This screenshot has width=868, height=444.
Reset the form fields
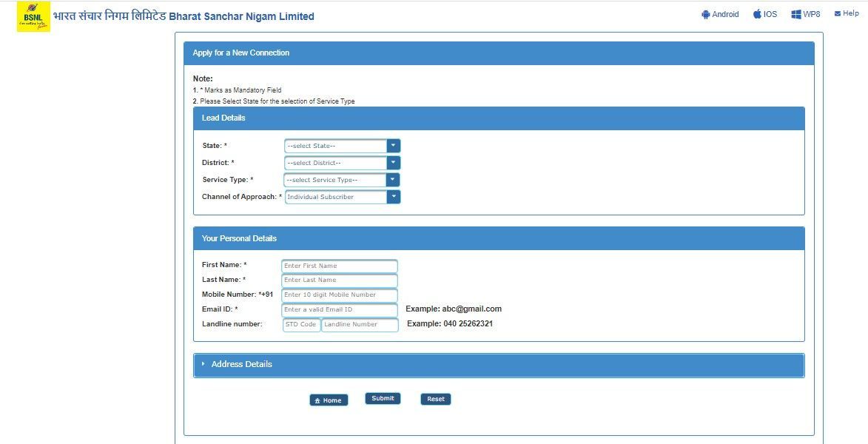point(435,400)
